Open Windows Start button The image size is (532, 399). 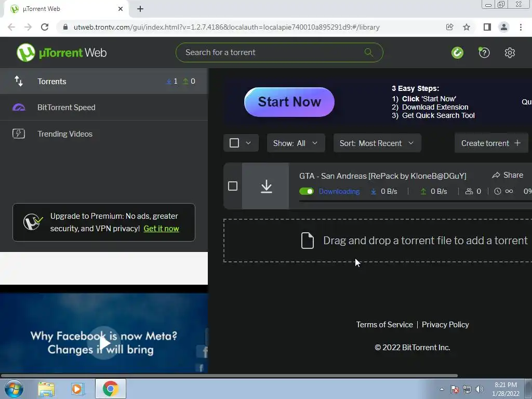[14, 389]
